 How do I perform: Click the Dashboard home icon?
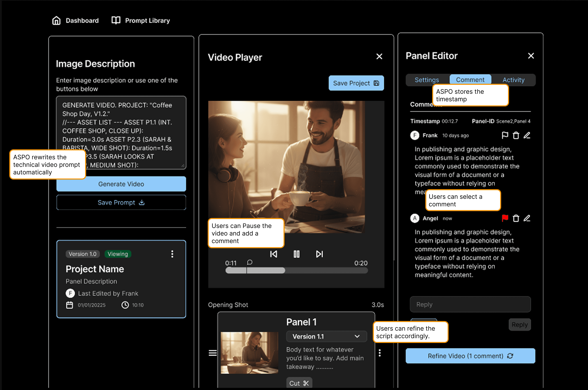coord(56,21)
